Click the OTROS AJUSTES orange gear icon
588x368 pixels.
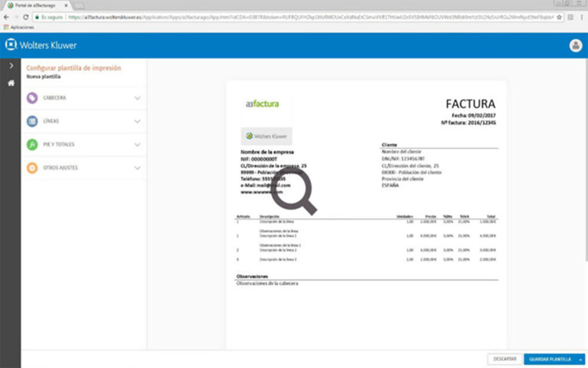[x=32, y=168]
